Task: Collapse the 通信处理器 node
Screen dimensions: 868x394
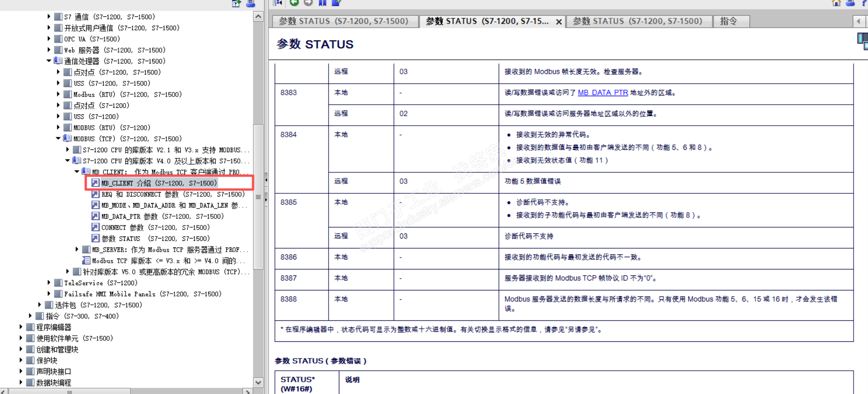Action: click(x=49, y=61)
